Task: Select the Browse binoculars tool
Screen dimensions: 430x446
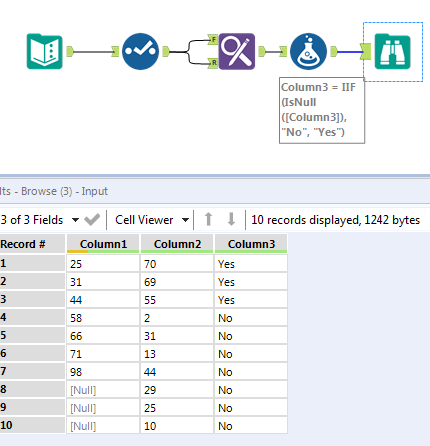Action: pyautogui.click(x=393, y=51)
